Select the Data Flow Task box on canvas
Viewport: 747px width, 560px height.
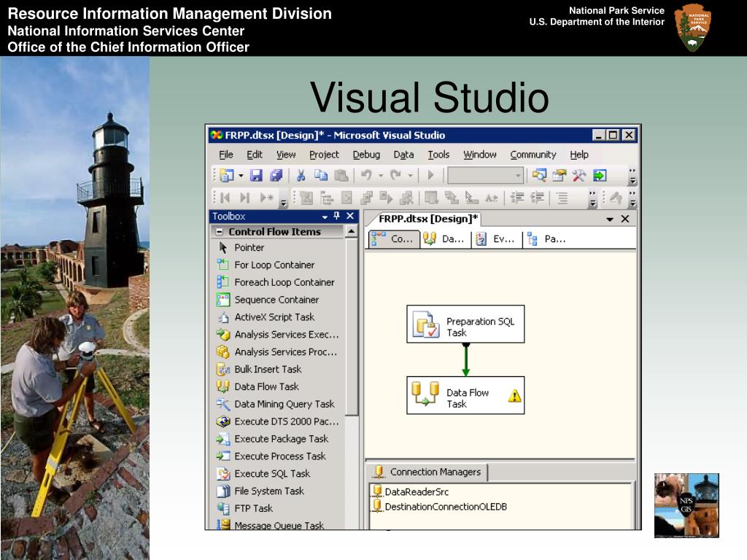pos(465,395)
